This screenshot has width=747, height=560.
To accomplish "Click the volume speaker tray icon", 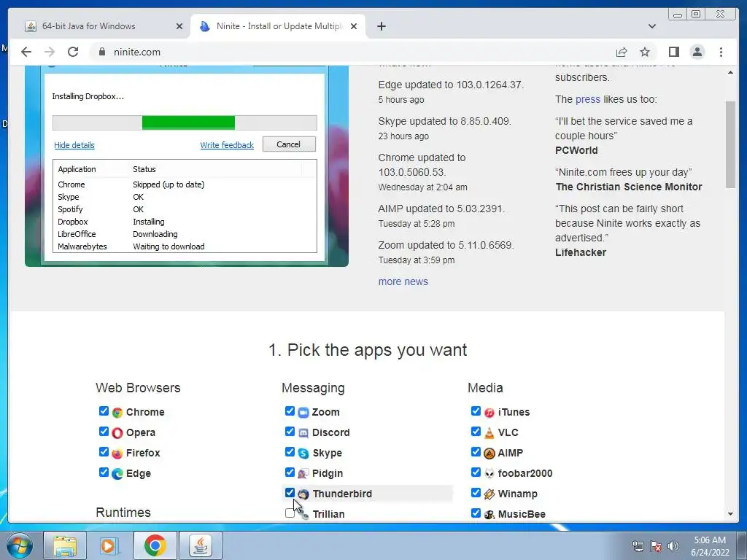I will click(673, 546).
